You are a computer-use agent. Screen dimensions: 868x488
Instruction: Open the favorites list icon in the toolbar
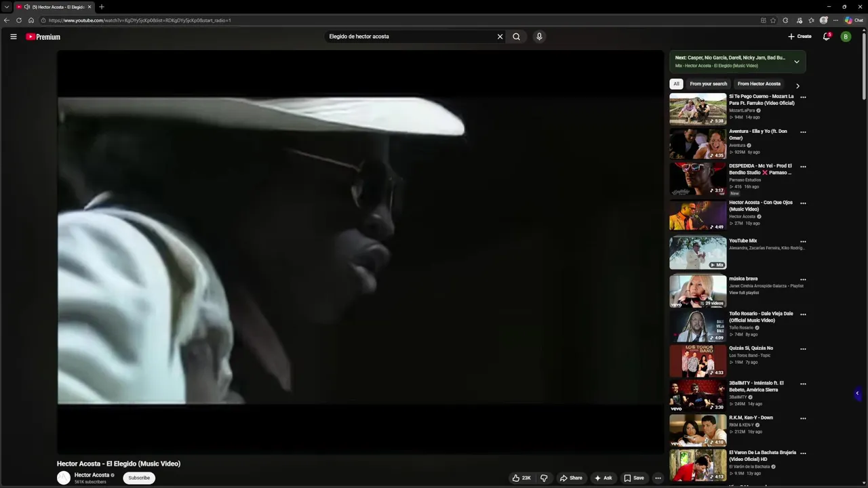pyautogui.click(x=811, y=20)
